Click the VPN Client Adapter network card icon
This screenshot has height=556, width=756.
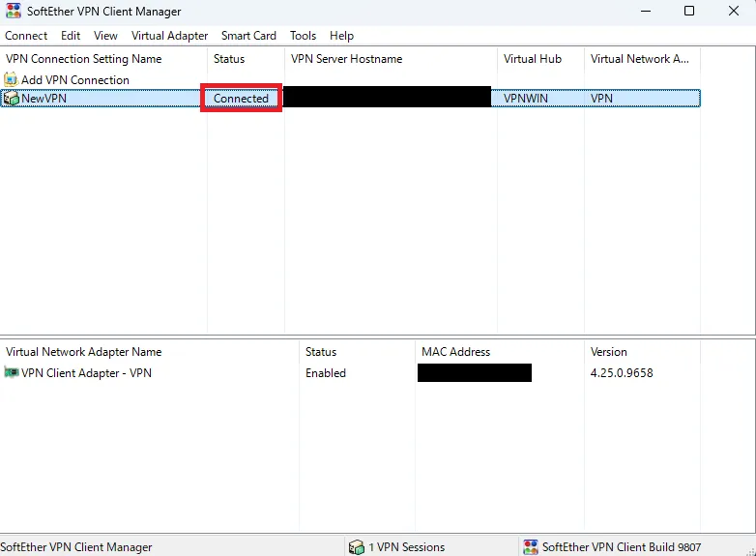(11, 372)
